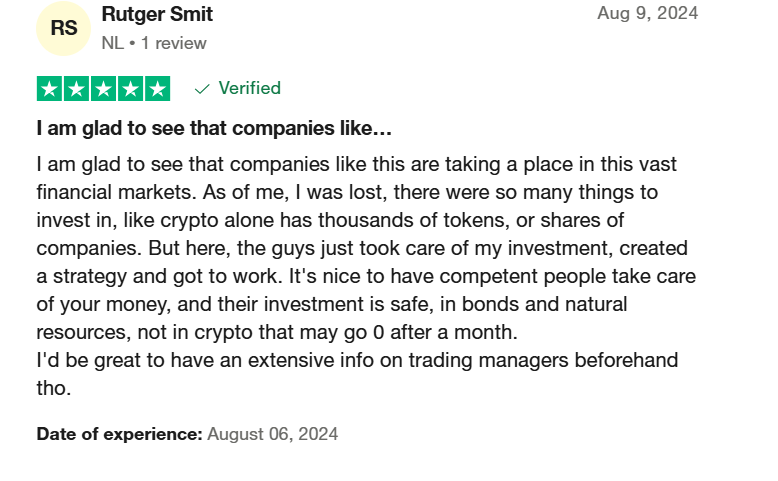The width and height of the screenshot is (778, 481).
Task: Click the green 'Verified' label text
Action: [249, 88]
